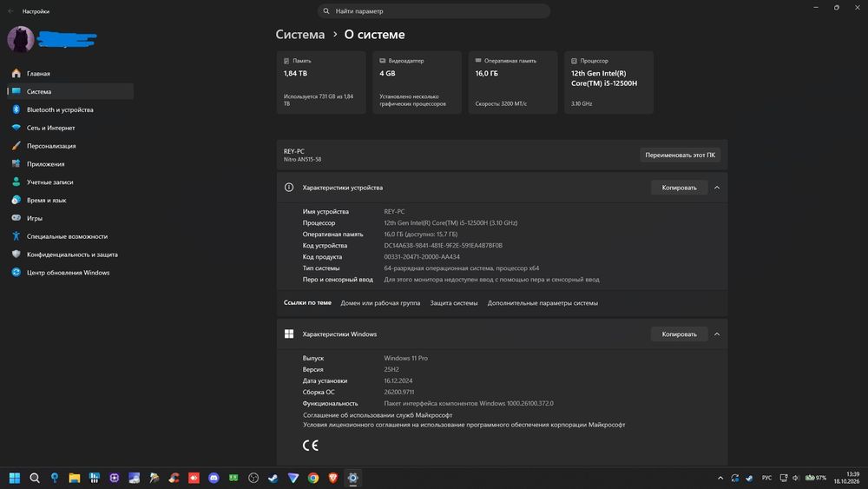Open network status tray icon
Viewport: 868px width, 489px height.
click(784, 478)
